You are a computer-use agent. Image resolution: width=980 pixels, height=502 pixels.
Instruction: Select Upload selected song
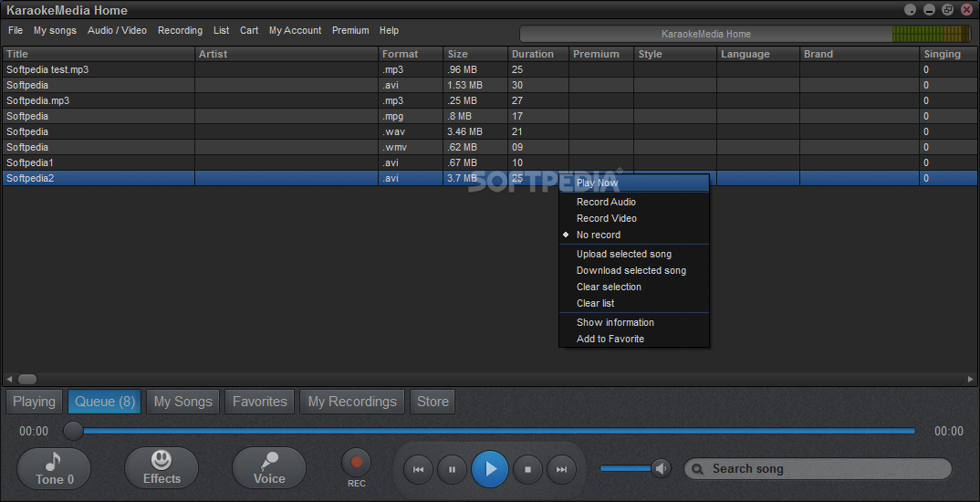click(634, 255)
